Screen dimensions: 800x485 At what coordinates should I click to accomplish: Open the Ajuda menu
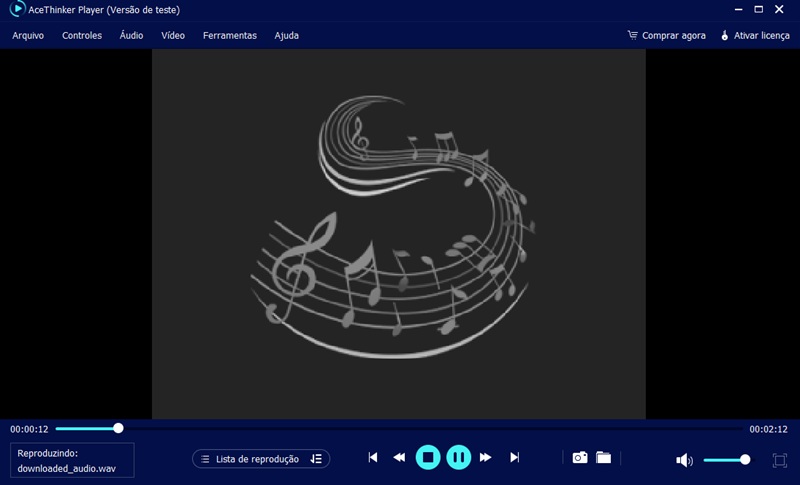coord(286,36)
